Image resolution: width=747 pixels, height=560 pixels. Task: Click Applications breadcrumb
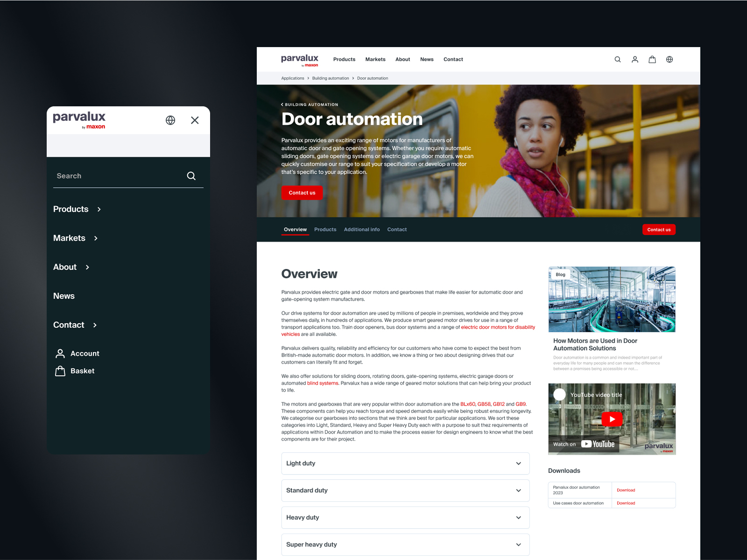click(x=293, y=78)
